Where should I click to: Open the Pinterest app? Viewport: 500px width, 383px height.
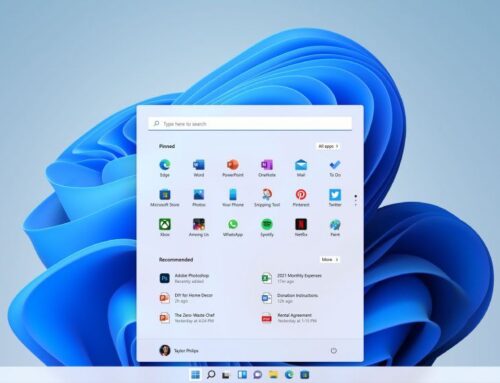[x=301, y=198]
